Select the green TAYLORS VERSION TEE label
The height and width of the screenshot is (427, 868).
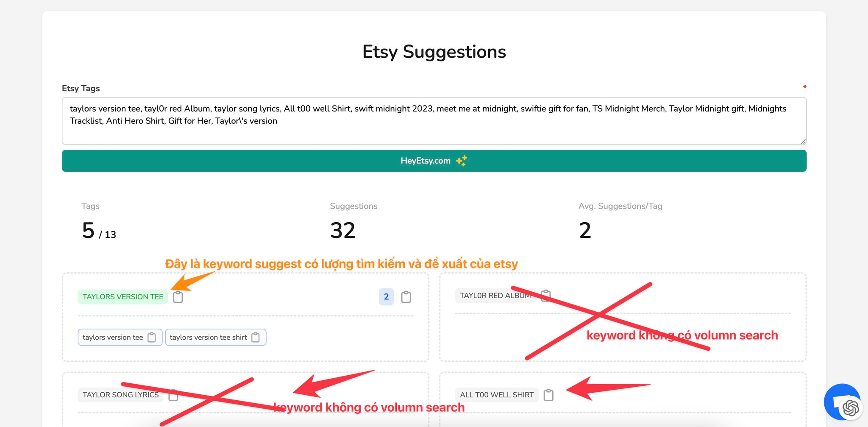123,297
